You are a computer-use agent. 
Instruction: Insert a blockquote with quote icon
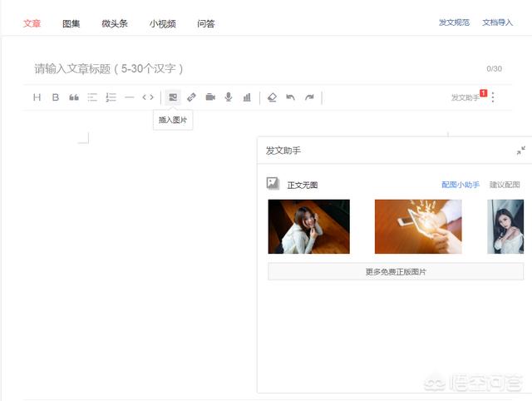point(74,97)
